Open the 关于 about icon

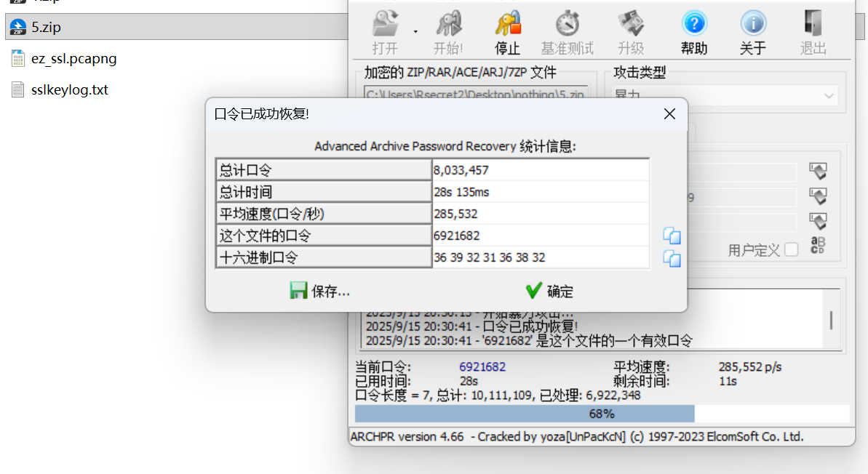[754, 33]
